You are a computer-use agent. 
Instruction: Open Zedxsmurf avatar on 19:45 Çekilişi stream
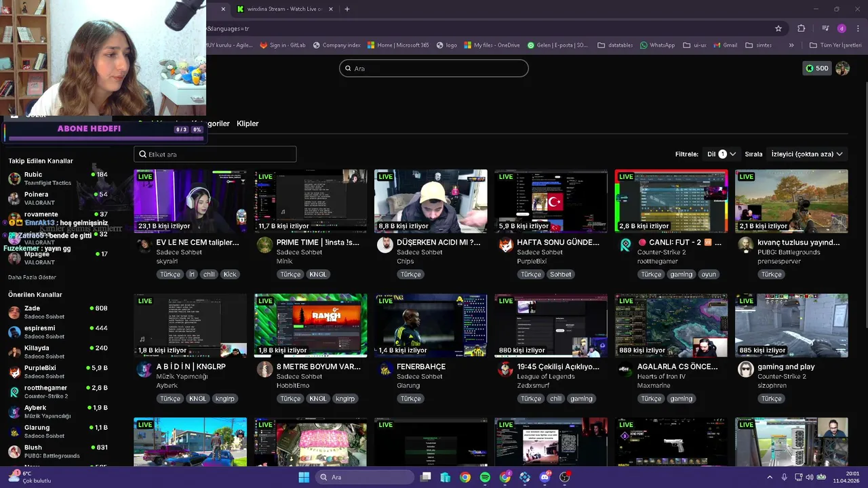[505, 369]
